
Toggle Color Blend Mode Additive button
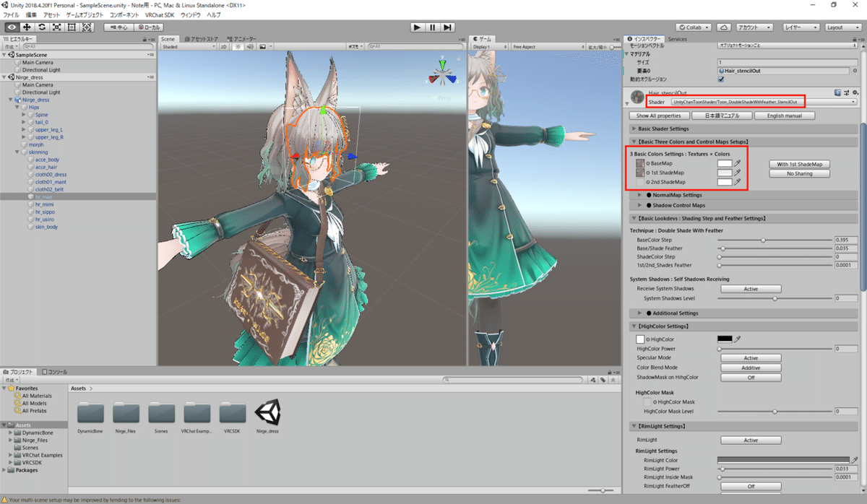(751, 368)
